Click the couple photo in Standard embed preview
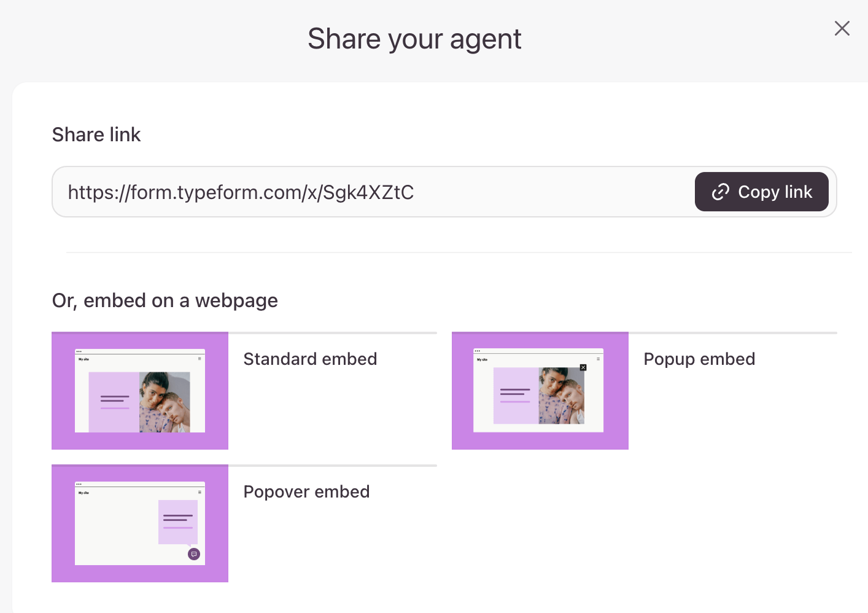Viewport: 868px width, 613px height. click(165, 402)
